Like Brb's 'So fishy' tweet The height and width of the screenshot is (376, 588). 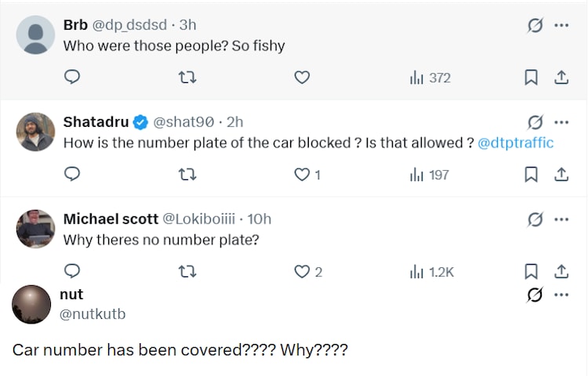[302, 78]
